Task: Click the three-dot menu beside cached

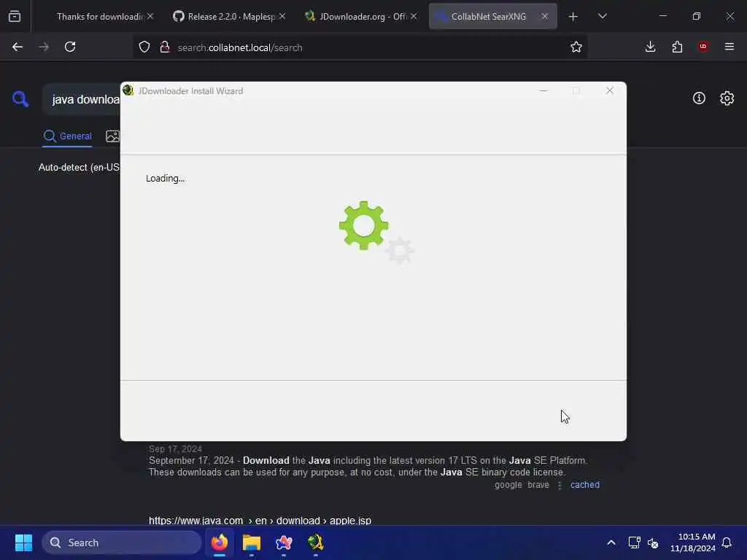Action: pos(560,485)
